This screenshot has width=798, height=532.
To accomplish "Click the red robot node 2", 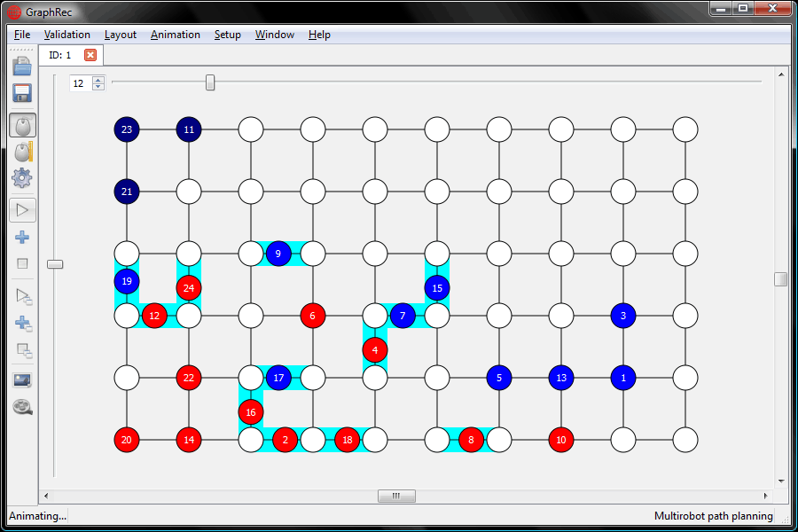I will [285, 440].
